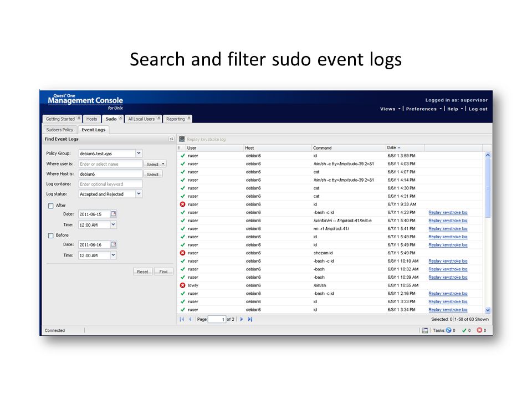This screenshot has width=532, height=399.
Task: Close the All Local Users tab
Action: pyautogui.click(x=159, y=117)
